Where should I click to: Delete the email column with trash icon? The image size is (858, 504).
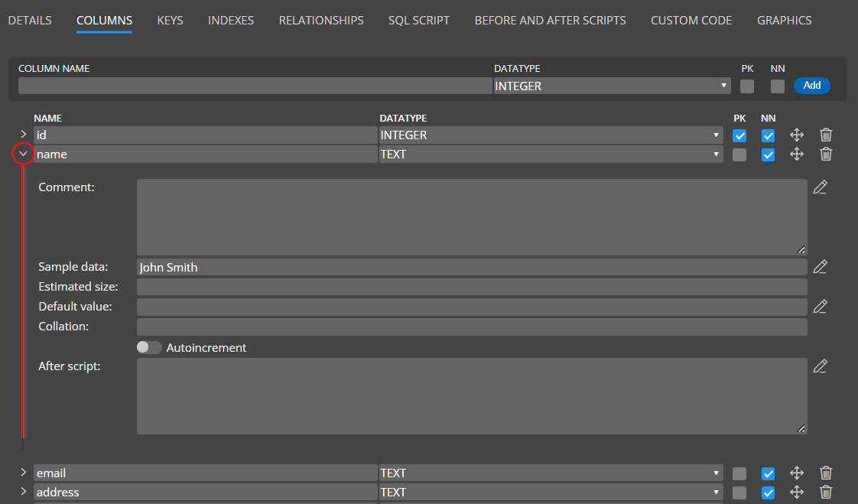click(x=826, y=473)
